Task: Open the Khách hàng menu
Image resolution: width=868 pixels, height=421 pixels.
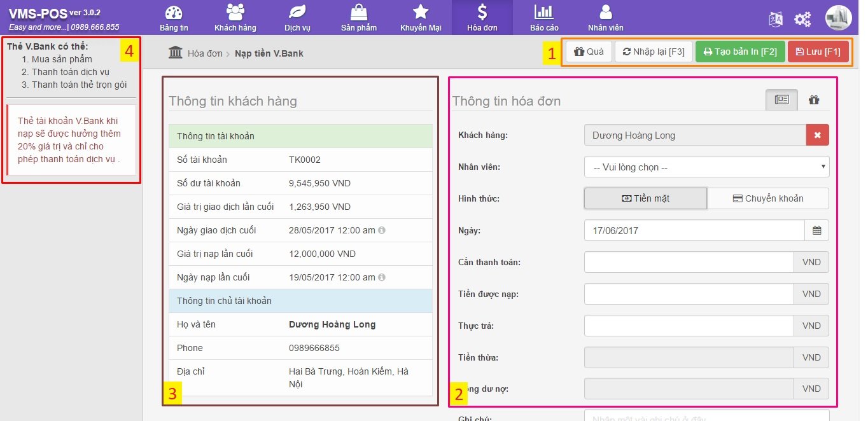Action: [x=235, y=18]
